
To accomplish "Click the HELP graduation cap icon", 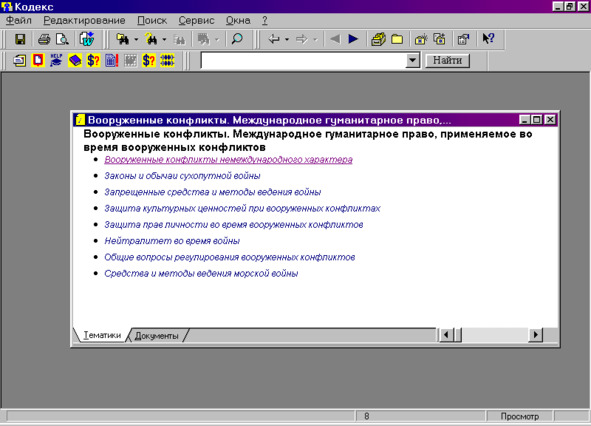I will [56, 60].
